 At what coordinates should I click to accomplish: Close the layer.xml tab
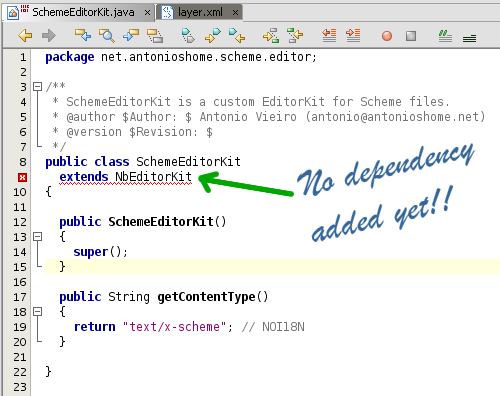235,13
